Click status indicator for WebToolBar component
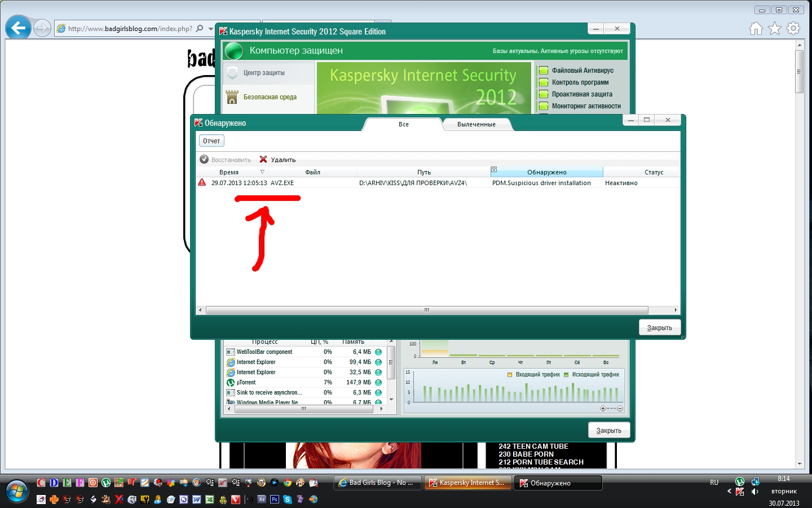812x508 pixels. [378, 352]
